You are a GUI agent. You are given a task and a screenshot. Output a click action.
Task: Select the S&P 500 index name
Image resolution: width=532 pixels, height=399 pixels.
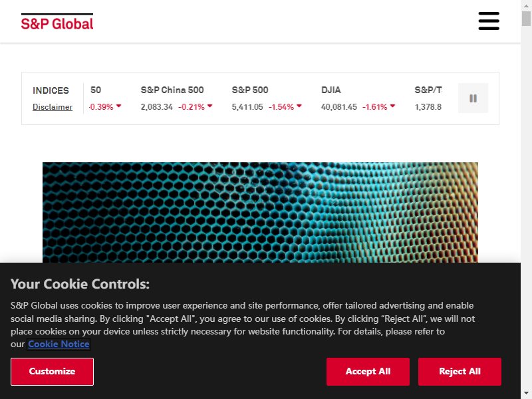tap(250, 90)
